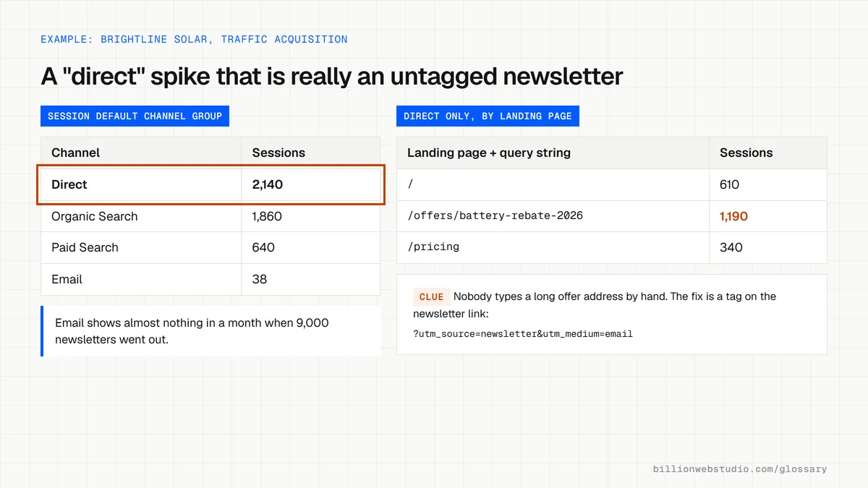Select the '38' sessions value
This screenshot has width=868, height=488.
260,279
